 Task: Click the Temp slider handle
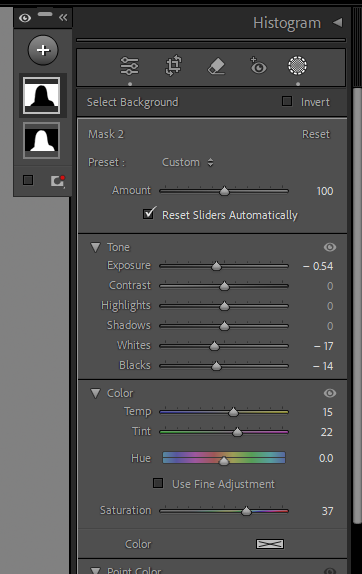point(233,412)
